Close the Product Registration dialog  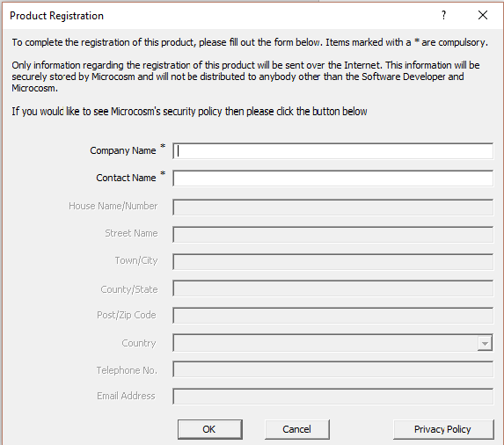[483, 15]
